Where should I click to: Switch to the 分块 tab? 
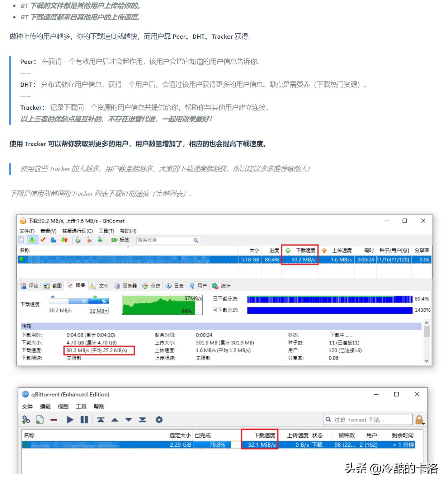151,286
